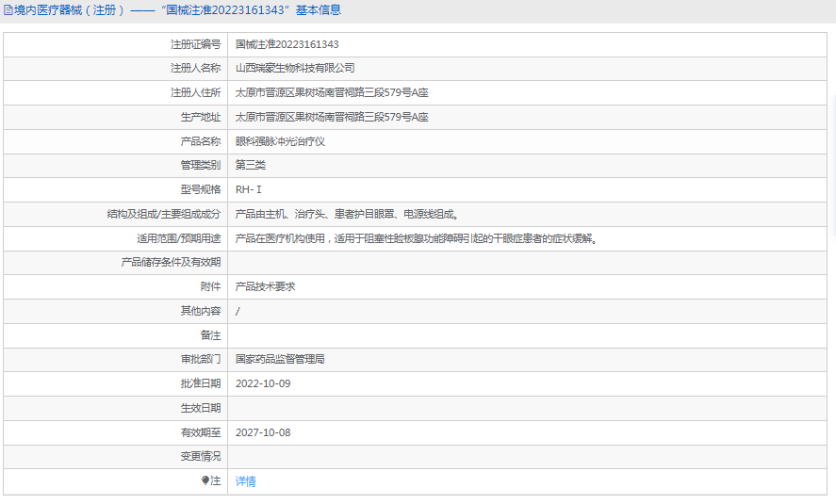Click the 批准日期 label
Screen dimensions: 836x504
pyautogui.click(x=201, y=383)
